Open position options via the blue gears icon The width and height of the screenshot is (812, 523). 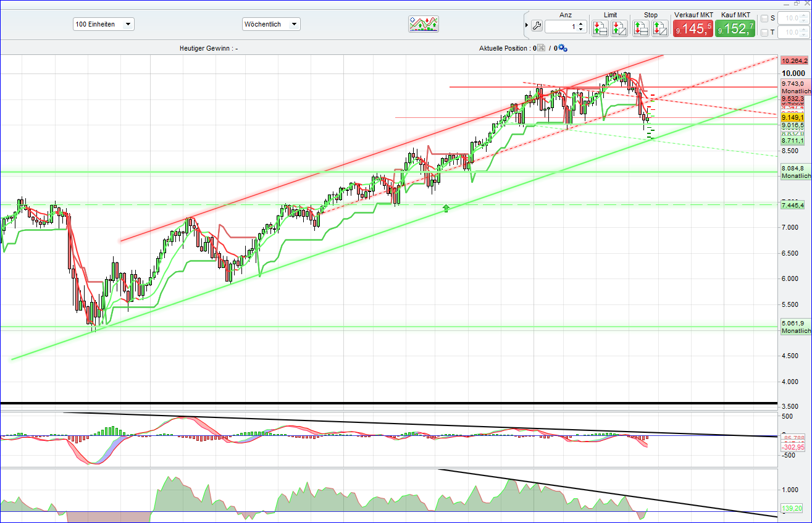(x=563, y=48)
